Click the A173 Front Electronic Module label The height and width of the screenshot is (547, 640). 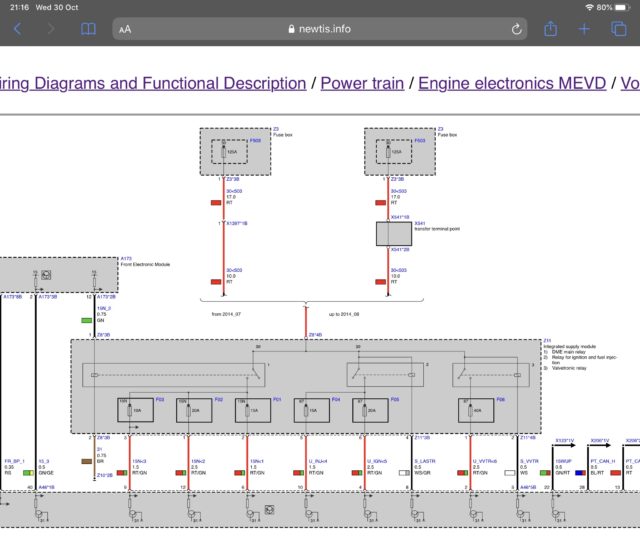(145, 262)
